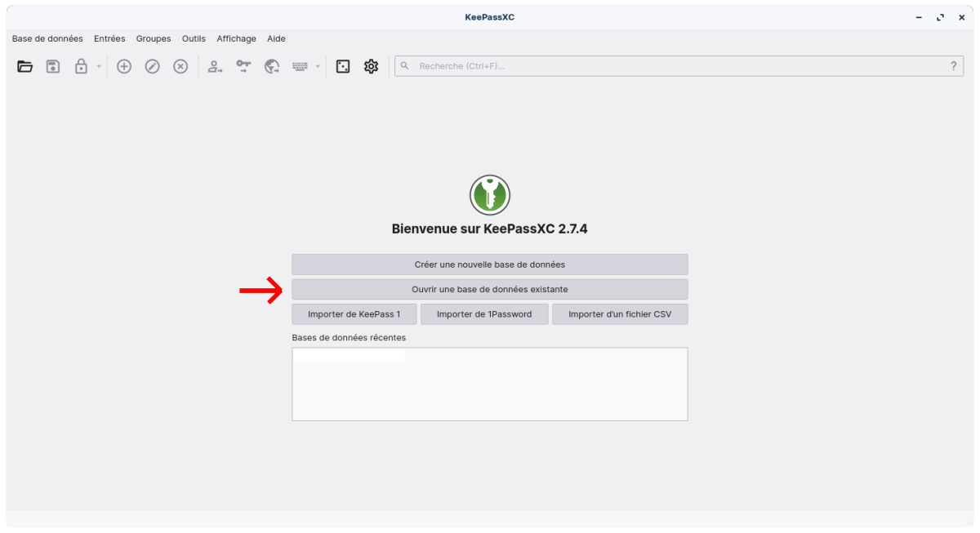The width and height of the screenshot is (980, 533).
Task: Open the "Outils" menu
Action: click(194, 38)
